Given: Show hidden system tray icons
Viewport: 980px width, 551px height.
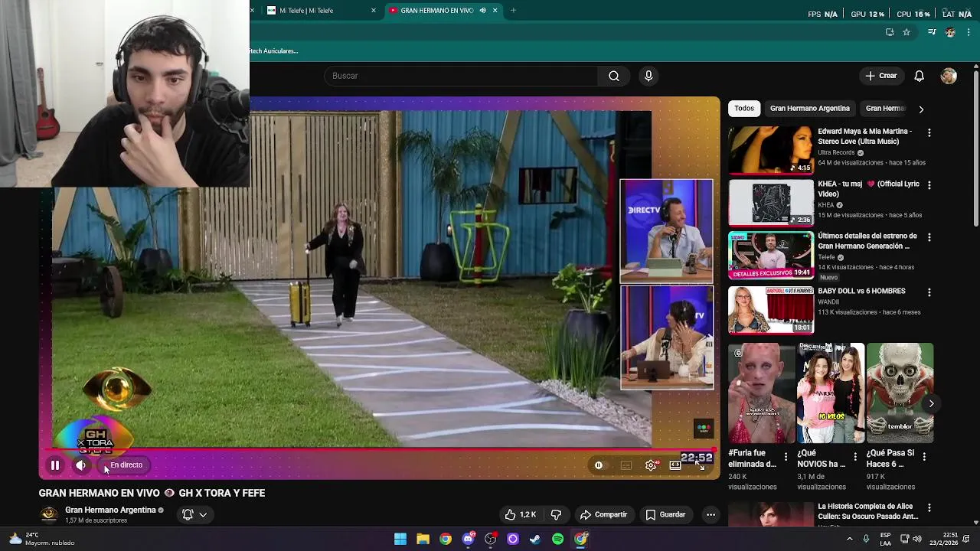Looking at the screenshot, I should pos(851,539).
